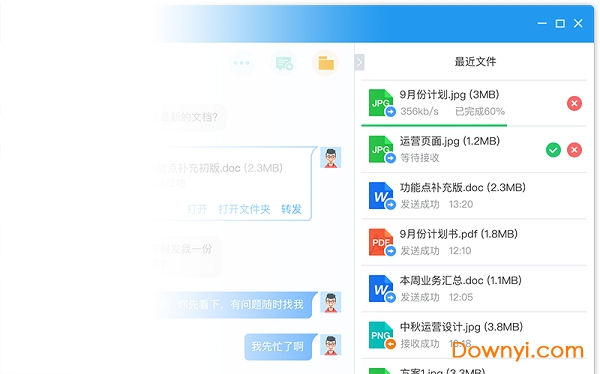Screen dimensions: 600x374
Task: Reject the 运营页面.jpg file
Action: (574, 150)
